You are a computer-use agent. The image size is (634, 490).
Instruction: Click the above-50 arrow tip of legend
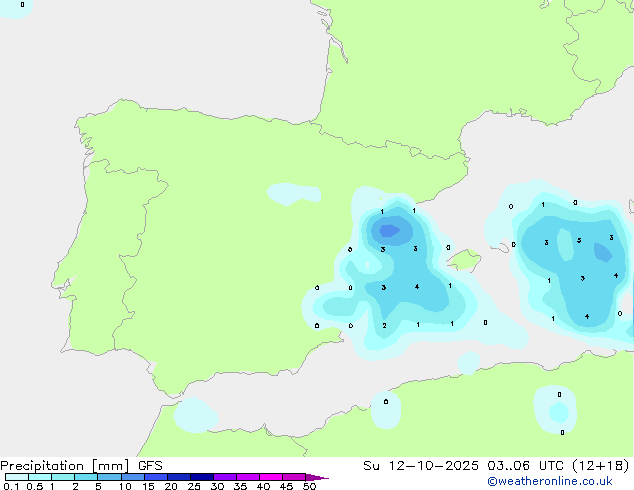pos(317,477)
